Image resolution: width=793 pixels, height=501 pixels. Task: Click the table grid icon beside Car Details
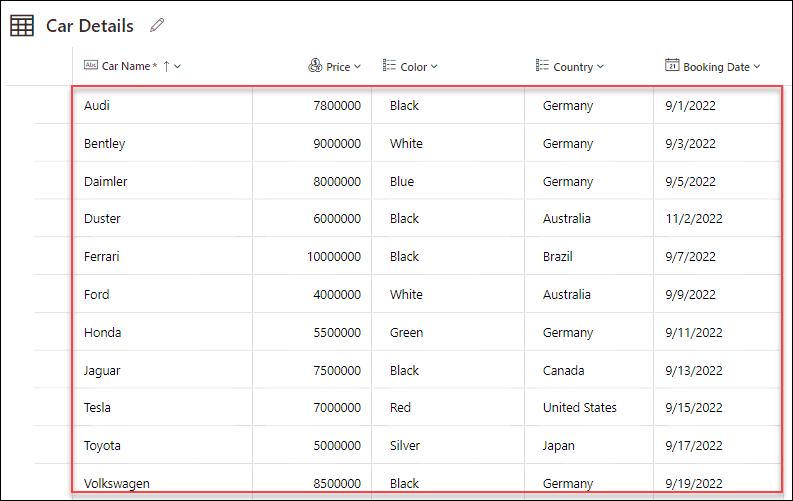(22, 26)
